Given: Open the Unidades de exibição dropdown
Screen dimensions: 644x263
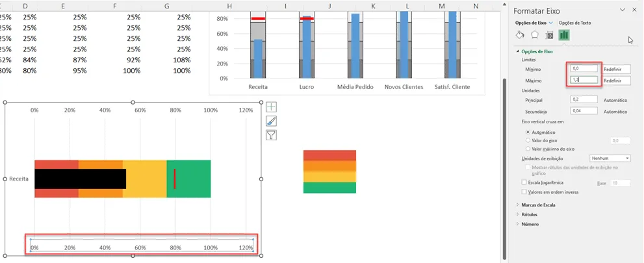Looking at the screenshot, I should (610, 158).
